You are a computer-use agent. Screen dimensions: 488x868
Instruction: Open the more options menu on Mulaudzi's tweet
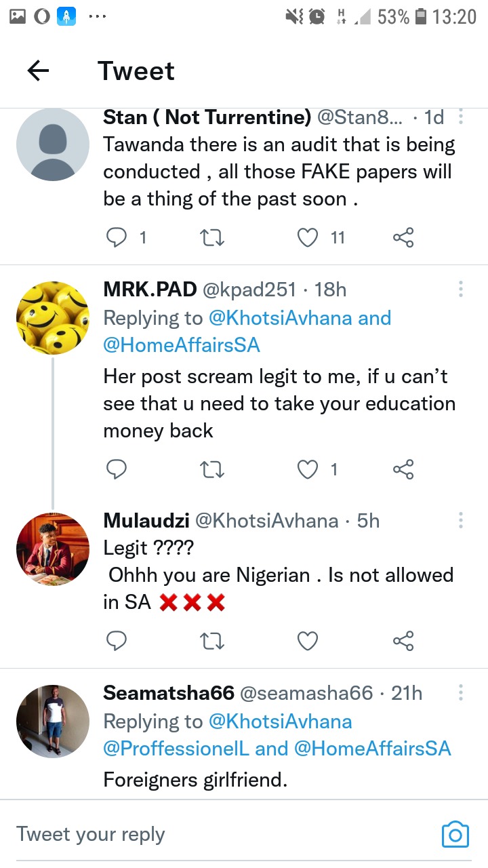tap(461, 520)
